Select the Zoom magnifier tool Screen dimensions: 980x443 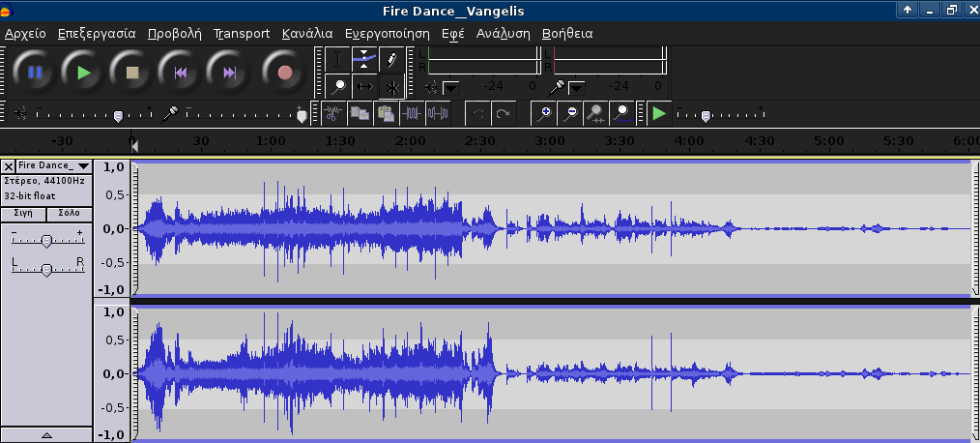[x=338, y=86]
